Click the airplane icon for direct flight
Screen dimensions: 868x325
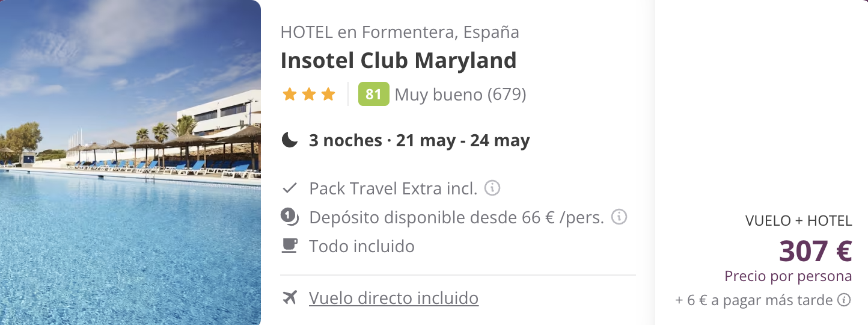click(x=290, y=297)
